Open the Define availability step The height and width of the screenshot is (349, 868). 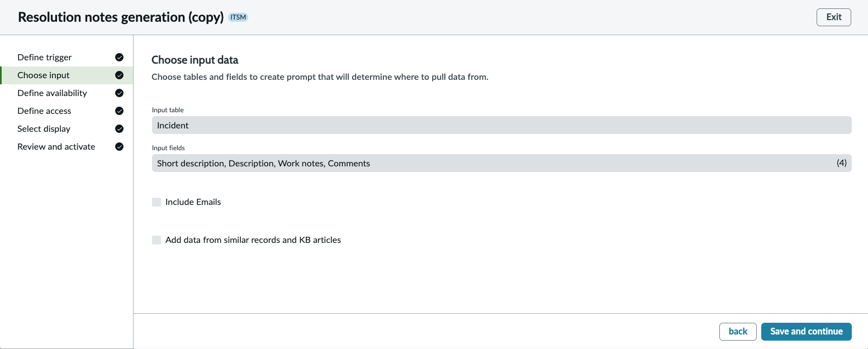coord(67,93)
